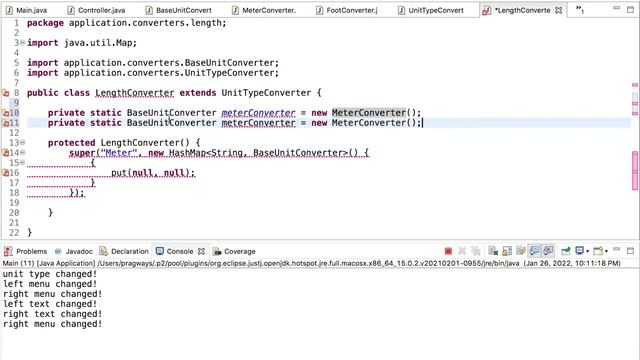Click the highlighted MeterConverter on line 10
This screenshot has height=360, width=640.
(369, 113)
